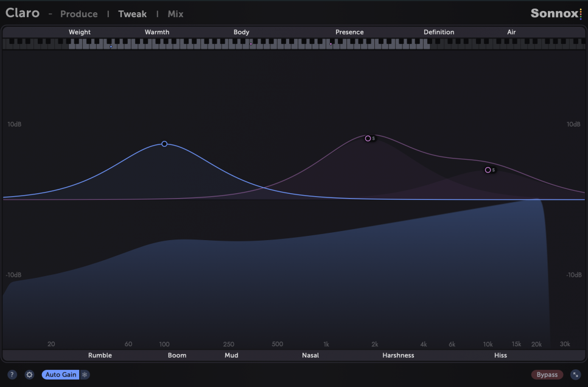Screen dimensions: 588x387
Task: Switch to the Mix view
Action: click(175, 14)
